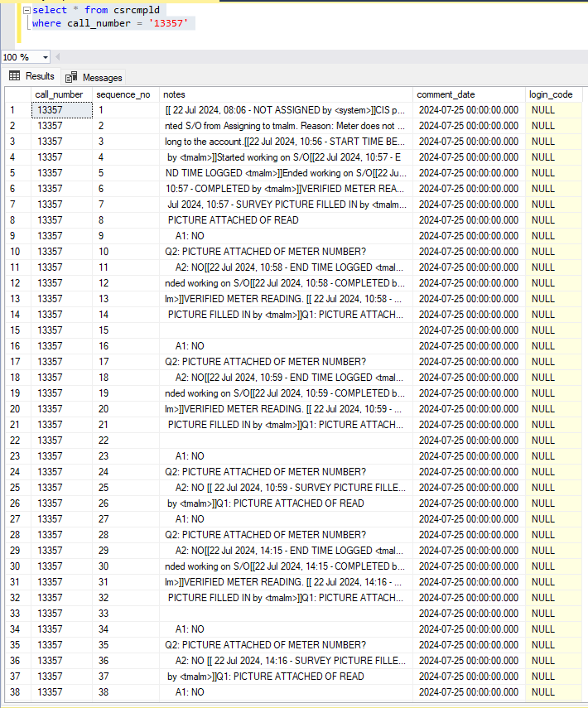
Task: Select the login_code column header
Action: (552, 95)
